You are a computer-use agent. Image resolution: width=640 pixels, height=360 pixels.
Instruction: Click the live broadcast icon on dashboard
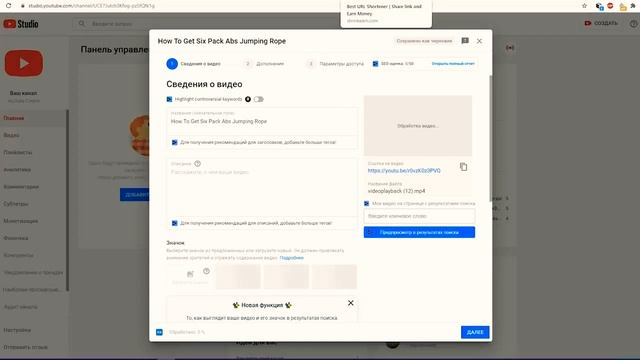point(510,48)
